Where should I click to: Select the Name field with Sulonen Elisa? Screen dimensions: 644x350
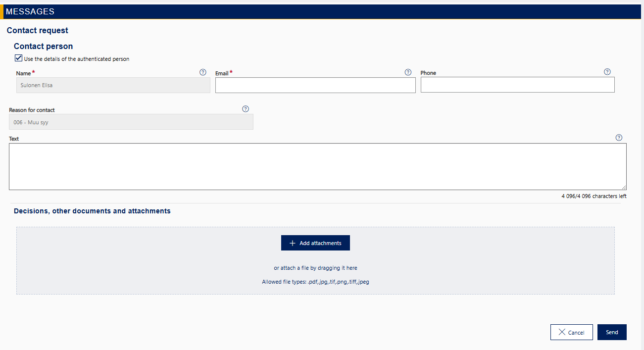[x=113, y=85]
